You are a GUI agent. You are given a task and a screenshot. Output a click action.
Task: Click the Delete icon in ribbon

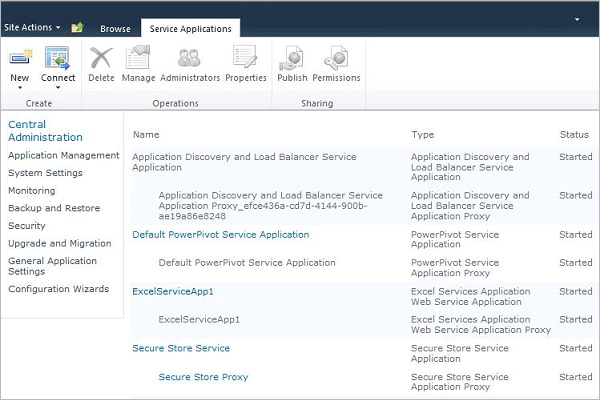(x=101, y=58)
